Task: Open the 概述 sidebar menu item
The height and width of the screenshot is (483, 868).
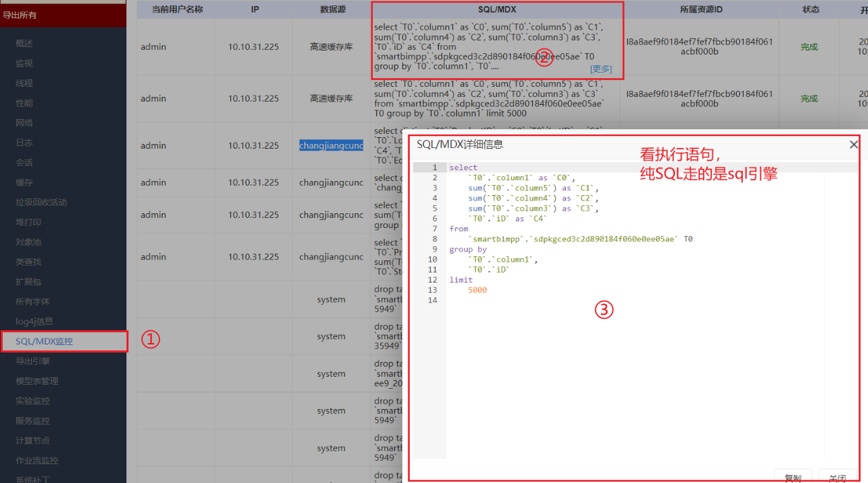Action: 24,43
